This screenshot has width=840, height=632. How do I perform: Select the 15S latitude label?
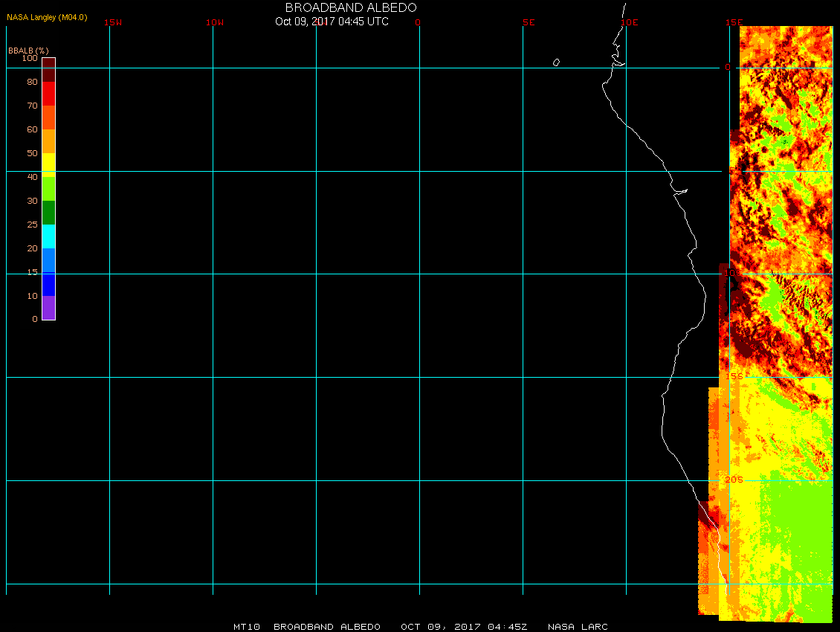click(734, 377)
